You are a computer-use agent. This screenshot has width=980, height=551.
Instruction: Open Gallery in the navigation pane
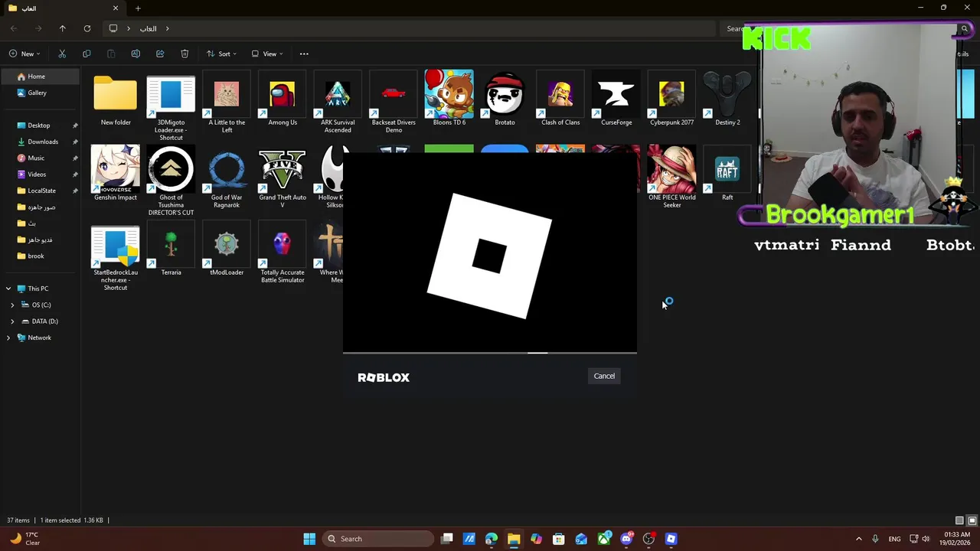point(40,93)
